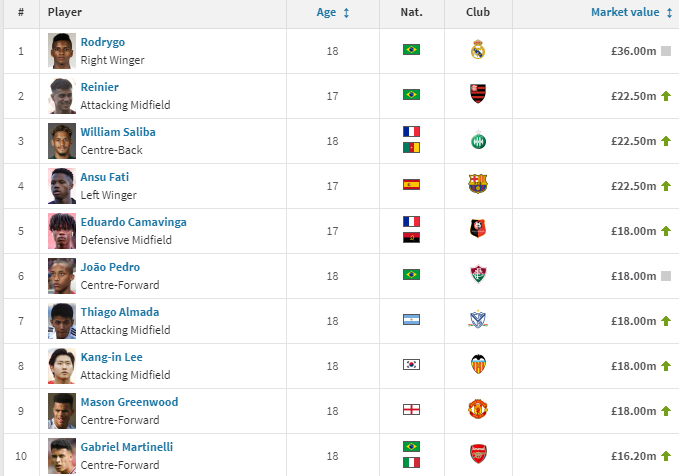This screenshot has width=679, height=476.
Task: Open the Arsenal club crest
Action: click(478, 454)
